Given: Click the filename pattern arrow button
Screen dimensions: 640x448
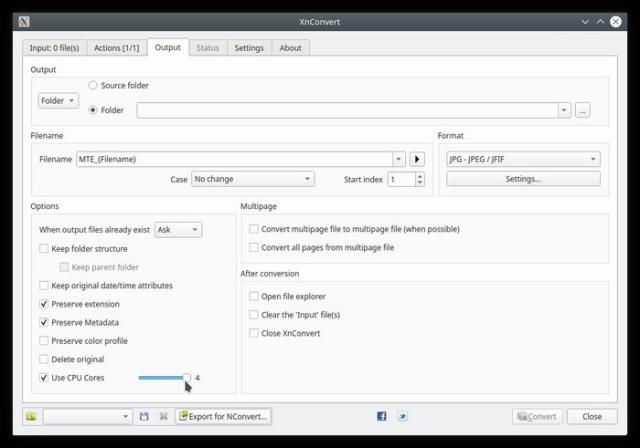Looking at the screenshot, I should pyautogui.click(x=418, y=159).
